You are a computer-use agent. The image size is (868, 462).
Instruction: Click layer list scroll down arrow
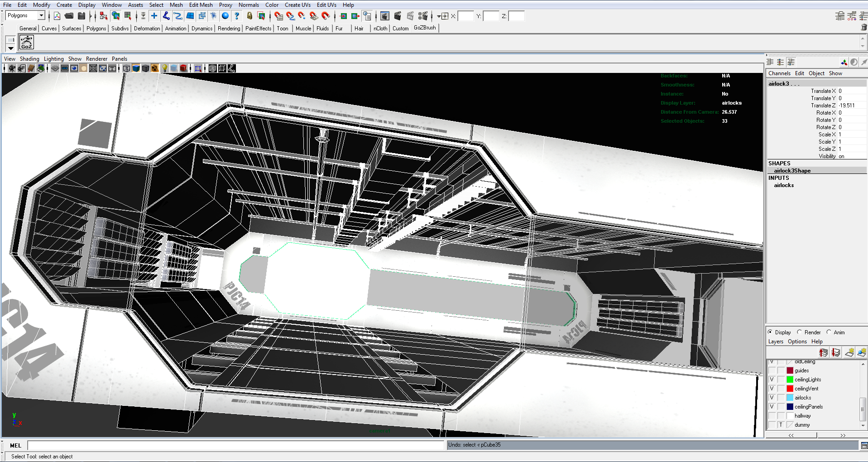pos(863,425)
